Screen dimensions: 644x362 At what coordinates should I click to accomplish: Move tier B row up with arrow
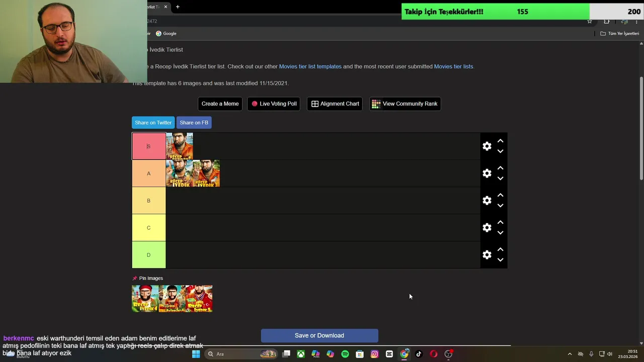(500, 196)
